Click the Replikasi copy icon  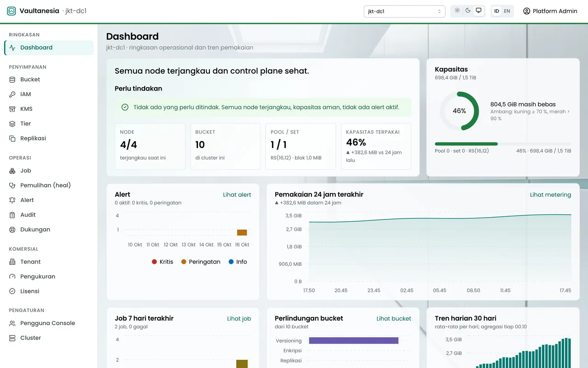12,138
